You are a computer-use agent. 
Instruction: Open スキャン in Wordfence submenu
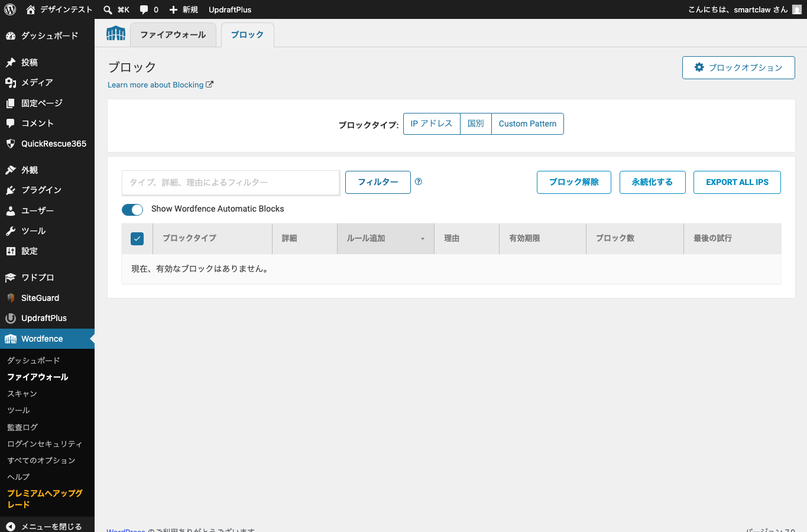coord(22,394)
